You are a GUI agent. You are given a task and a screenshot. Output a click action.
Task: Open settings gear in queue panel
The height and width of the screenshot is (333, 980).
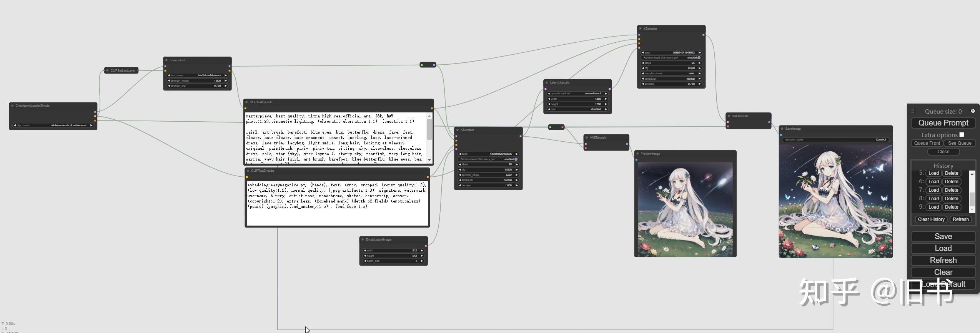point(972,111)
